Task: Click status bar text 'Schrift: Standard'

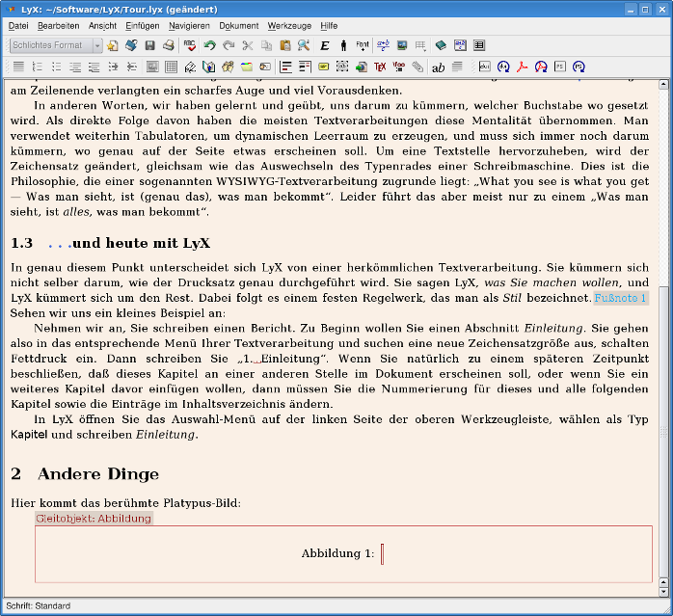Action: (39, 605)
